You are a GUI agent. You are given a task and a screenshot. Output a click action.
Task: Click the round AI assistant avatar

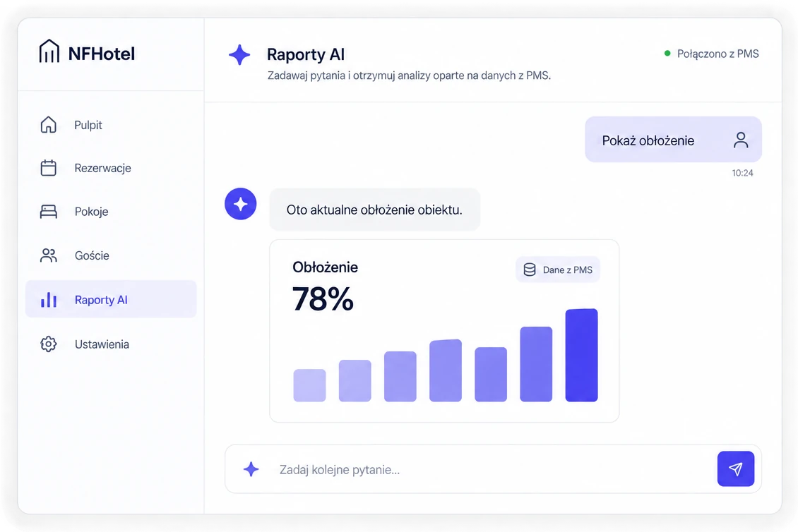241,204
